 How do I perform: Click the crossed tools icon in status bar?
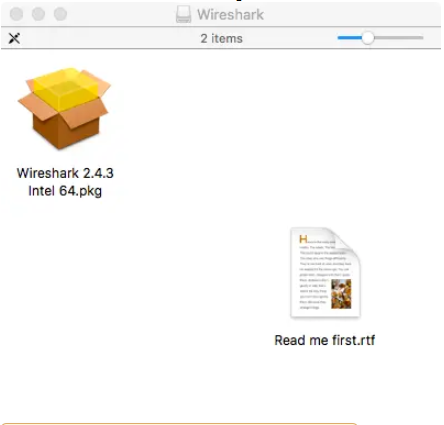point(14,38)
